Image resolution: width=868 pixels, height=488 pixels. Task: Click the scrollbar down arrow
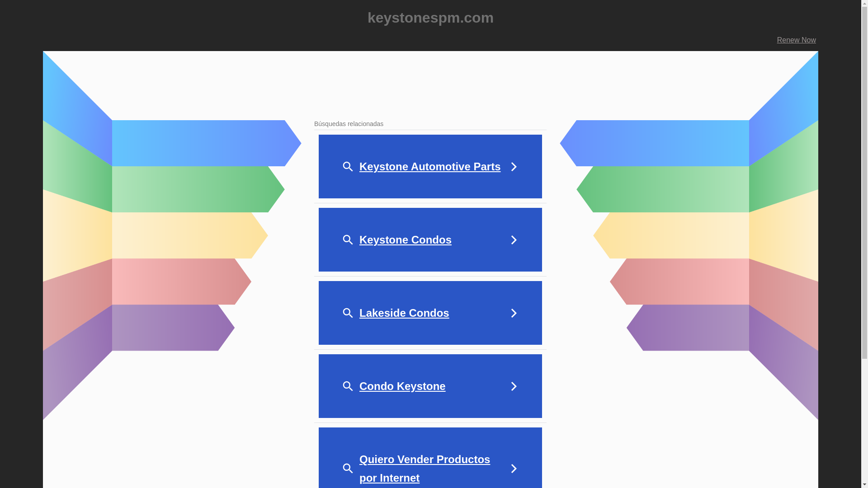coord(864,484)
